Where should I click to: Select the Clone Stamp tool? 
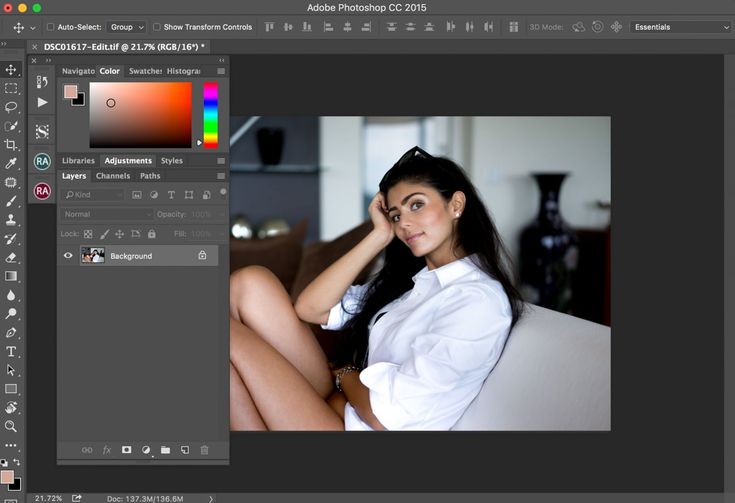(11, 220)
